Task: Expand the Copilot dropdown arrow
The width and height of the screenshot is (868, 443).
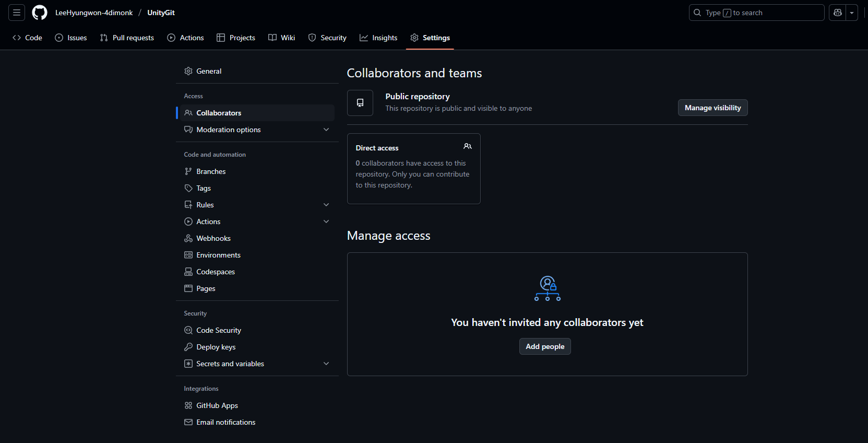Action: click(x=852, y=13)
